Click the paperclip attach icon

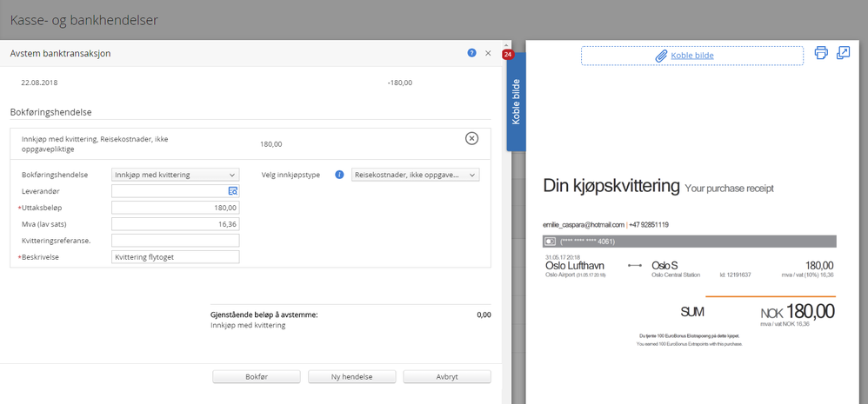point(661,56)
